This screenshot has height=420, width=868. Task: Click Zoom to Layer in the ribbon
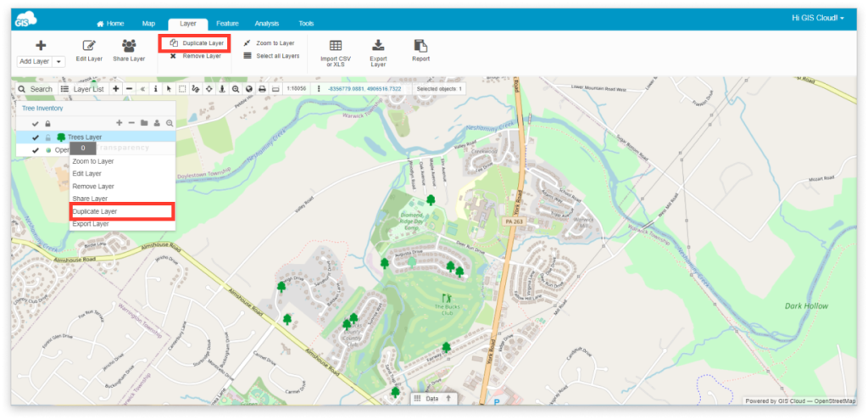coord(269,43)
